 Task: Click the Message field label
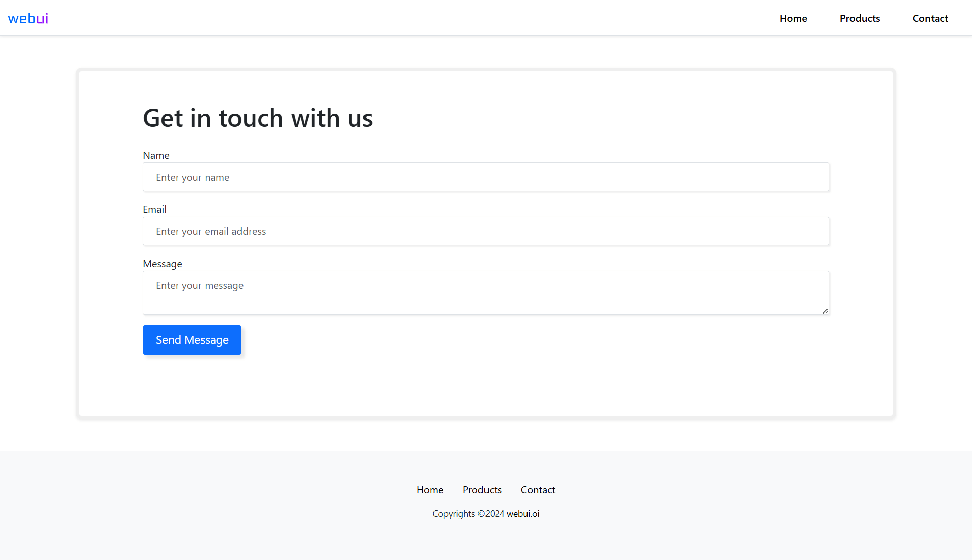162,264
